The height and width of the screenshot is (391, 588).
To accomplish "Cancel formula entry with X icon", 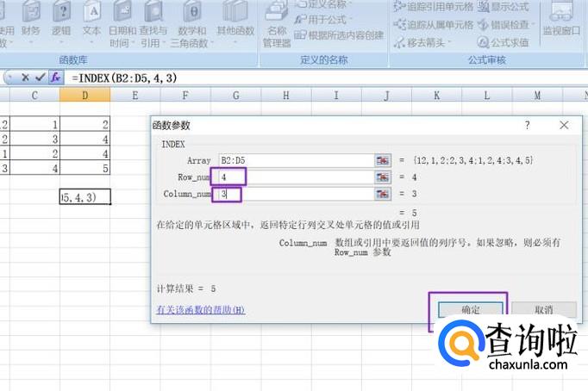I will 25,78.
